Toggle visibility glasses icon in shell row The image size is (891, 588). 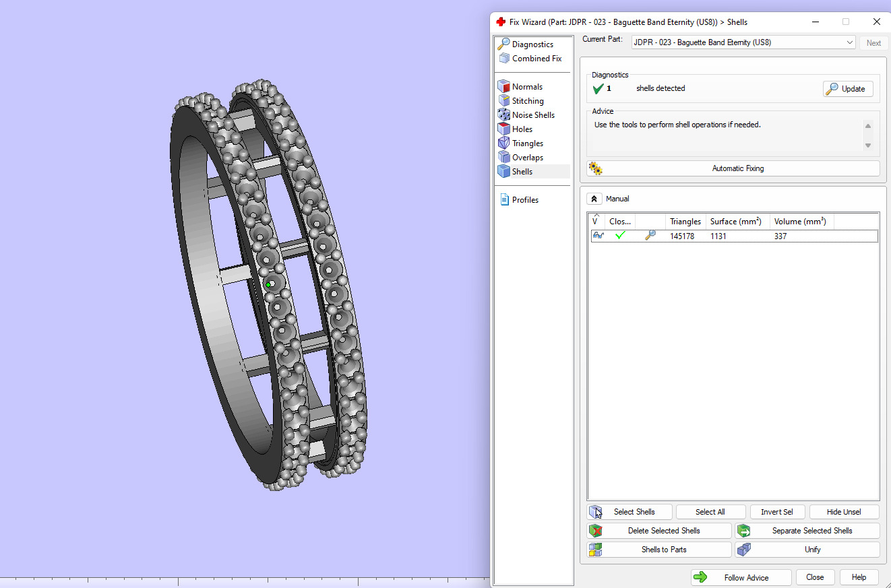click(597, 236)
